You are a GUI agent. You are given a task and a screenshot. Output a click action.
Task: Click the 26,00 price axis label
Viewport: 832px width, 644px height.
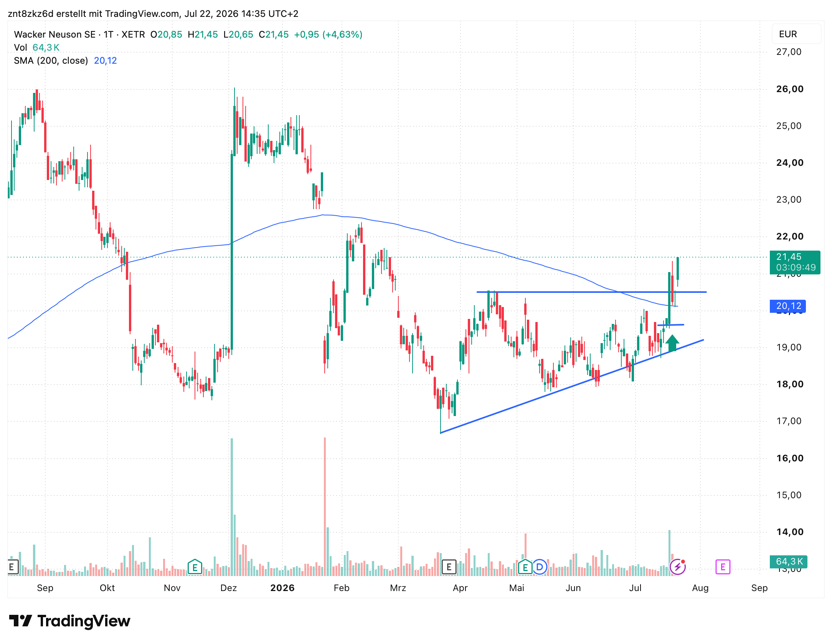pyautogui.click(x=789, y=89)
